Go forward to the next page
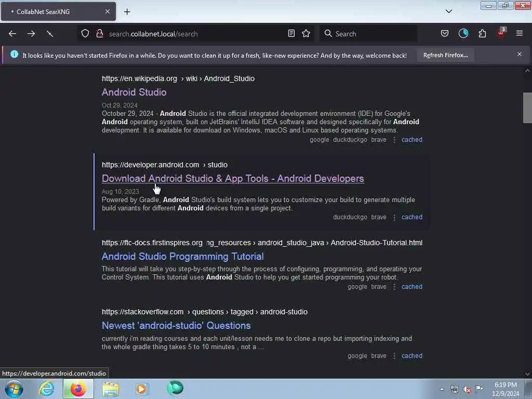Screen dimensions: 532x399 coord(31,34)
